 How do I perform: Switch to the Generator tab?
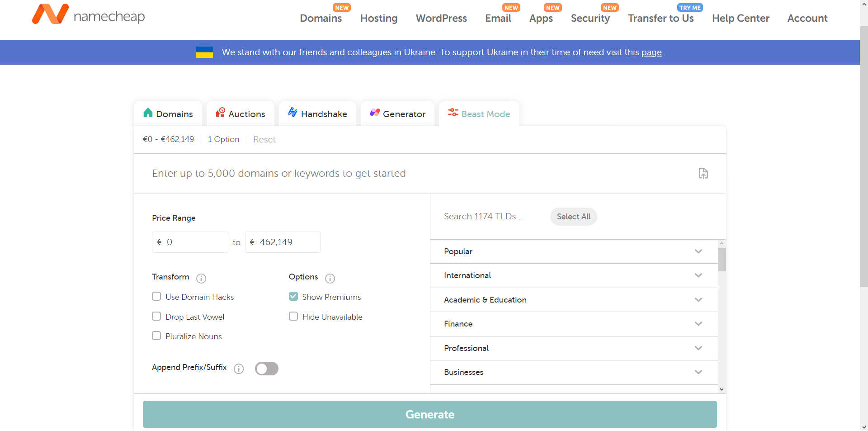(398, 114)
